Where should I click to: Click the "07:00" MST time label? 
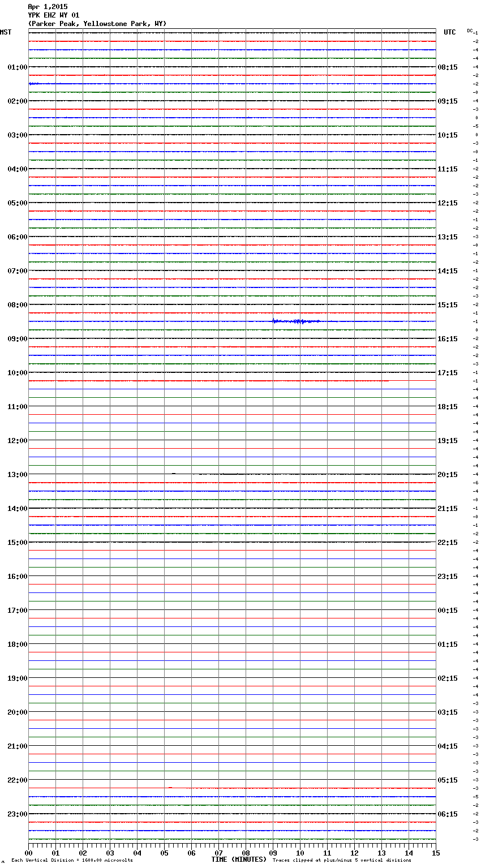point(18,271)
